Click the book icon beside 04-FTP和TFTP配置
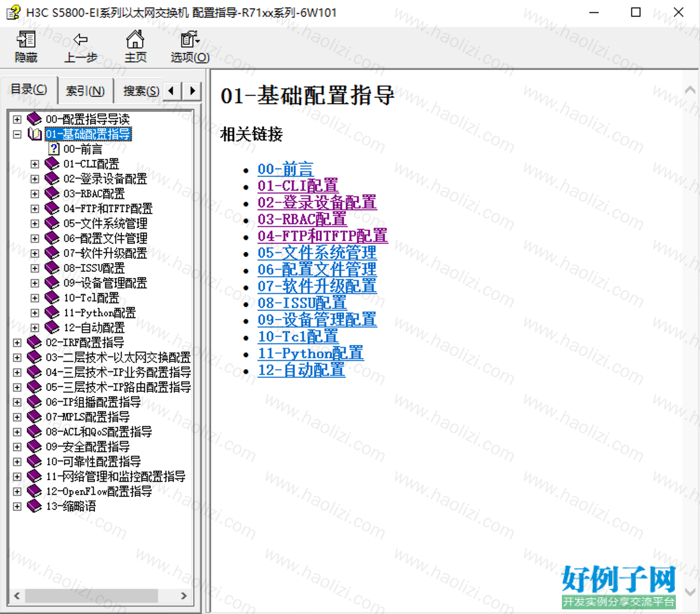700x614 pixels. point(52,208)
